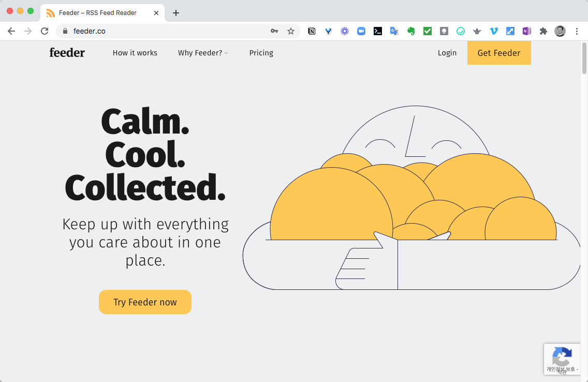This screenshot has height=382, width=588.
Task: Expand the Why Feeder? dropdown
Action: [203, 53]
